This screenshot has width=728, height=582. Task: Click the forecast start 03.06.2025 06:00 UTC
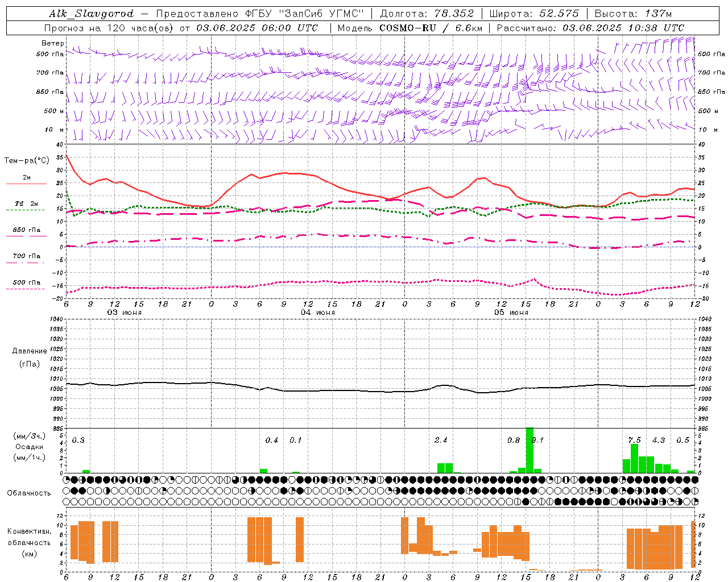(257, 28)
